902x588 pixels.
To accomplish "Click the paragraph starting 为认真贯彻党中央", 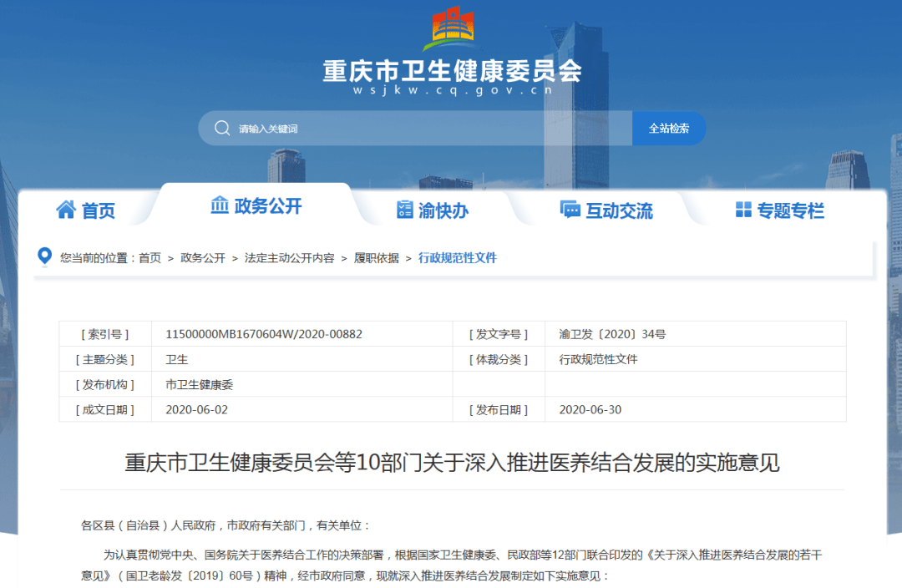I will tap(452, 565).
